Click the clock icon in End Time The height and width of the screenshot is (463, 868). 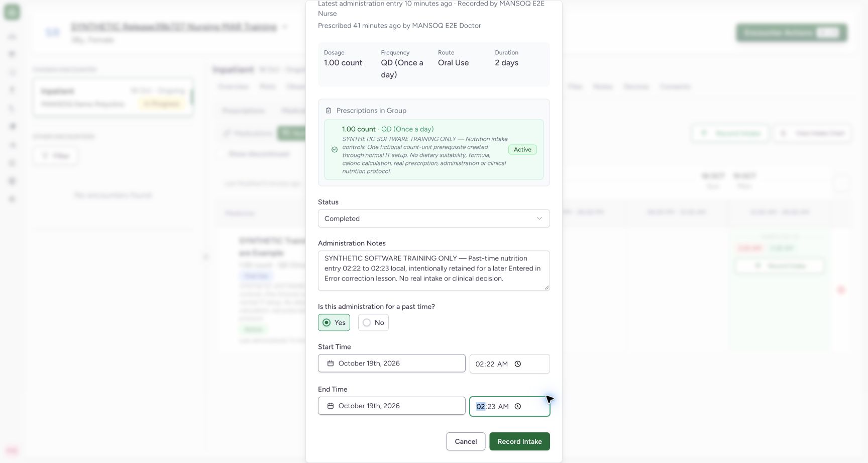click(x=518, y=407)
